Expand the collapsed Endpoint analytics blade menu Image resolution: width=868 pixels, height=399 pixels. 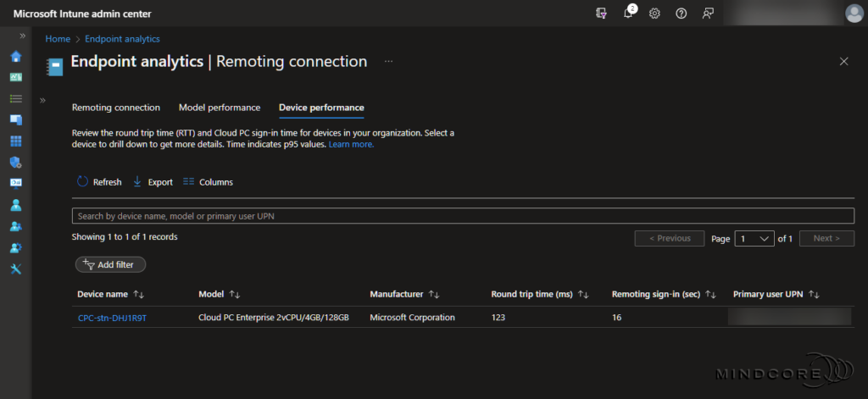pos(42,100)
